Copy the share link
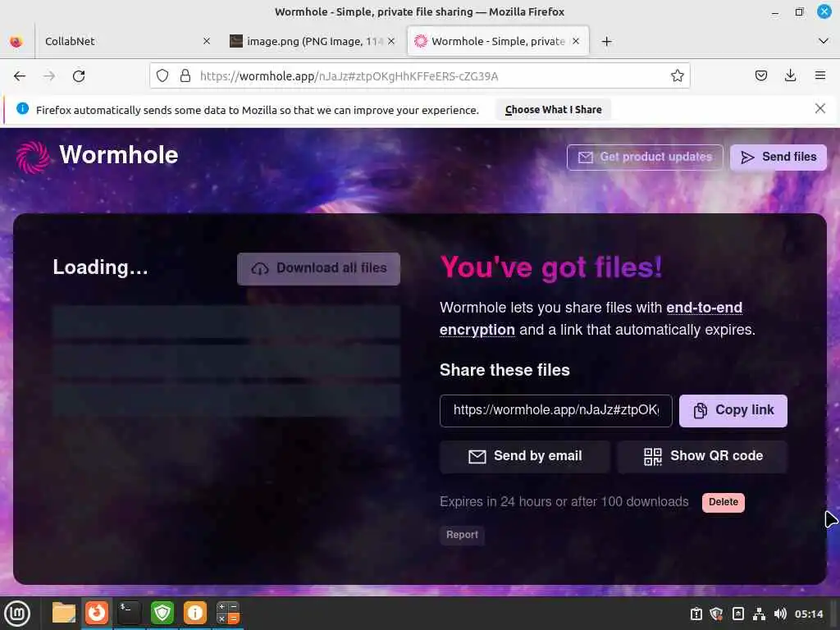The image size is (840, 630). click(x=733, y=410)
